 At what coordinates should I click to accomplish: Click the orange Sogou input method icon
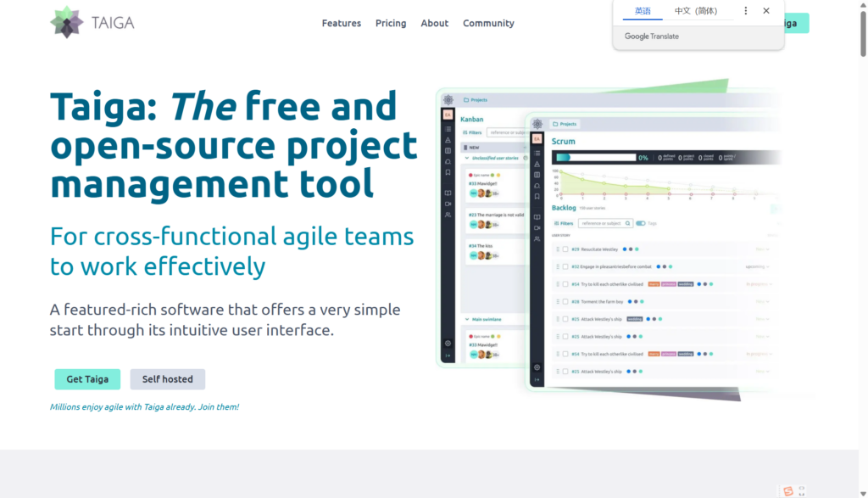(788, 490)
